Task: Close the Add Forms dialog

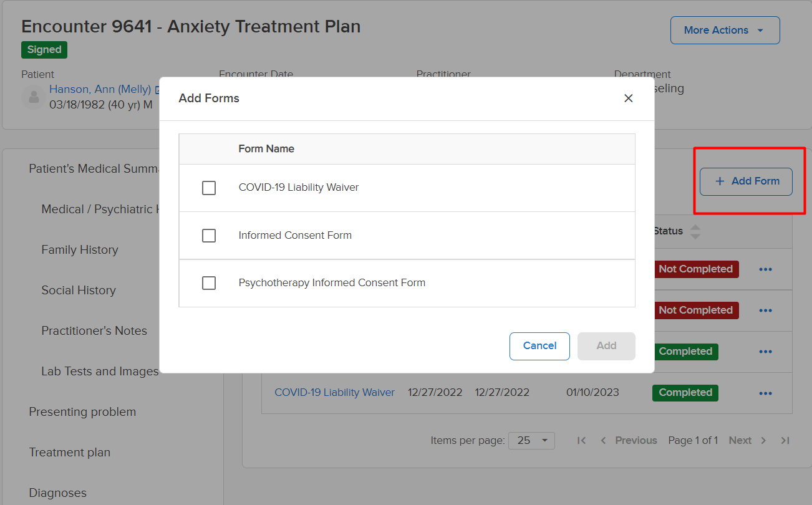Action: 629,99
